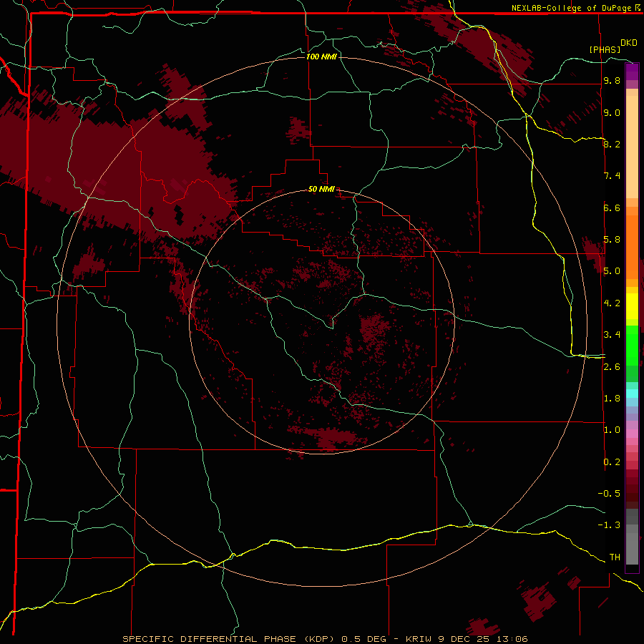Click the 2.6 scale value

pos(612,367)
